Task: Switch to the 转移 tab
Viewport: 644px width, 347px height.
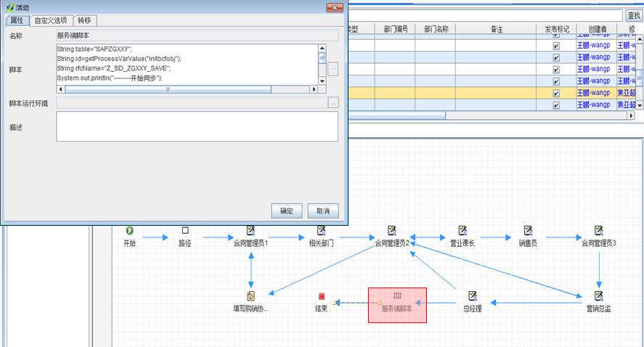Action: pos(85,20)
